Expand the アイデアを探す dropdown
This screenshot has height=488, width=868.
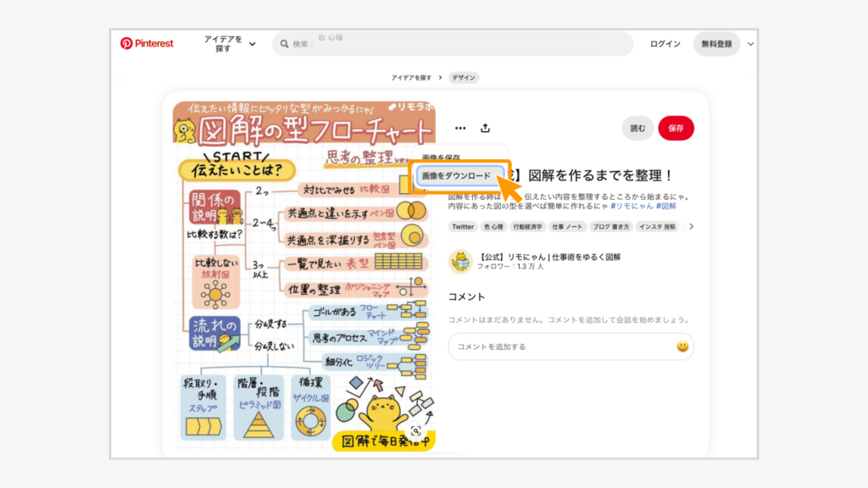[230, 44]
